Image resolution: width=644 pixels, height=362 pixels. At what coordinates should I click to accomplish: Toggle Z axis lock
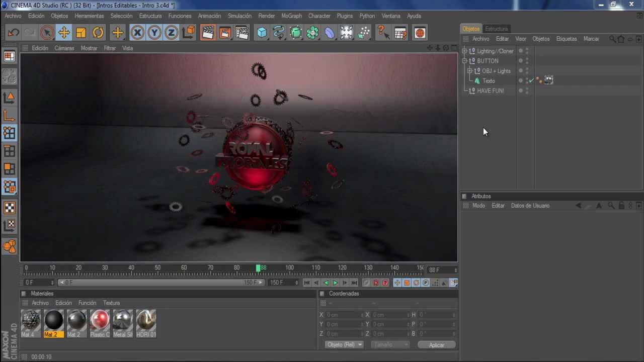pos(171,33)
